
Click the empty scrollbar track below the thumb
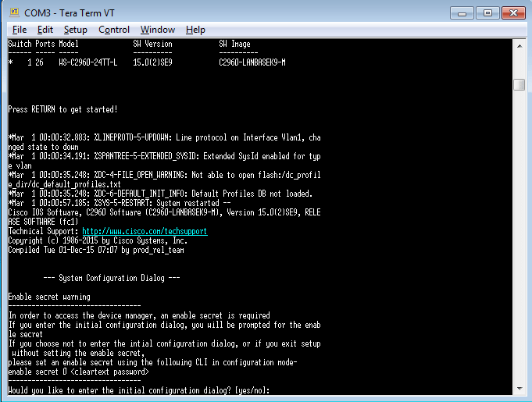(x=519, y=234)
